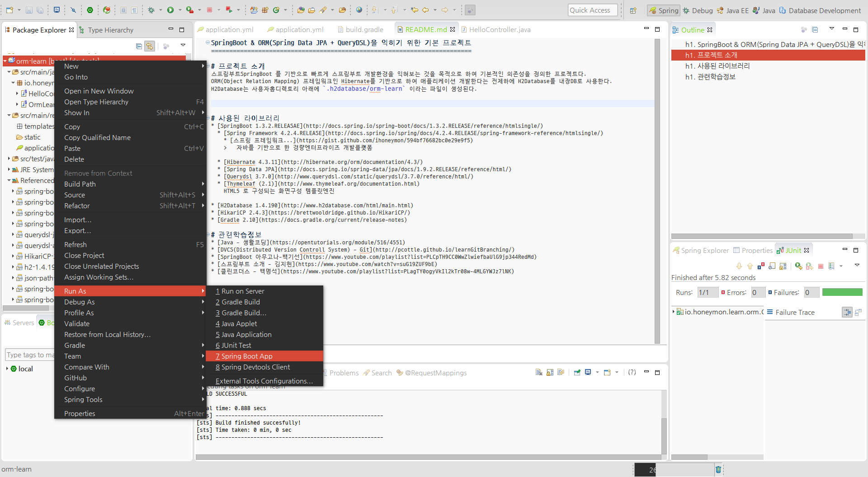The width and height of the screenshot is (868, 477).
Task: Expand src/test/java tree node
Action: (x=9, y=159)
